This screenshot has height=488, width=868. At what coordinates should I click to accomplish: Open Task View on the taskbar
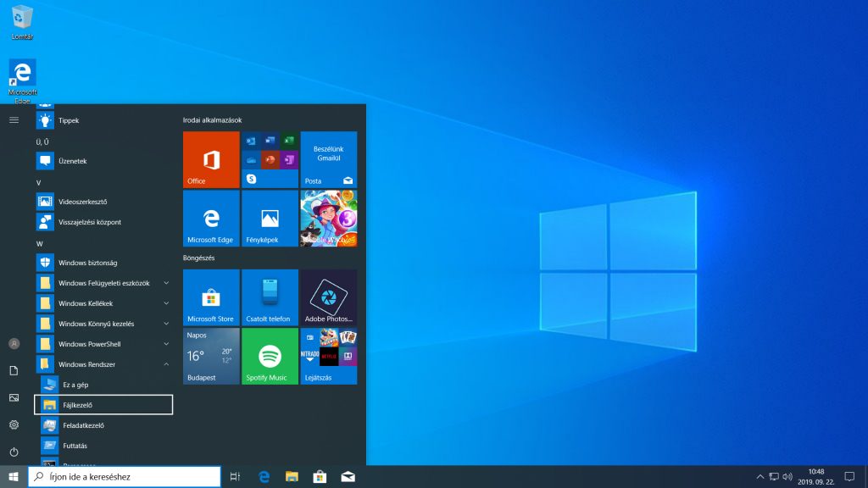coord(236,476)
